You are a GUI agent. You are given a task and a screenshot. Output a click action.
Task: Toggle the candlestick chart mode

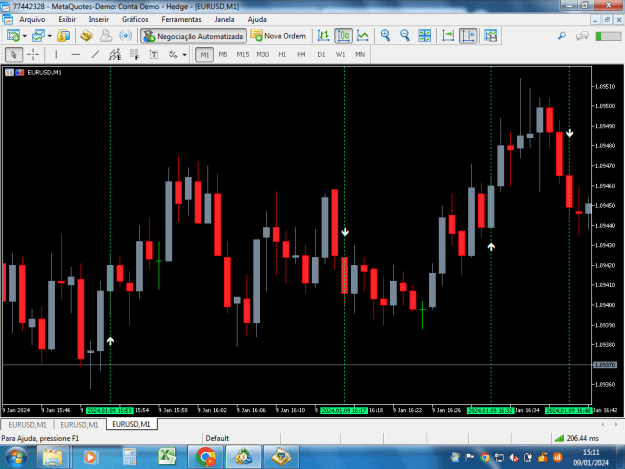[343, 36]
